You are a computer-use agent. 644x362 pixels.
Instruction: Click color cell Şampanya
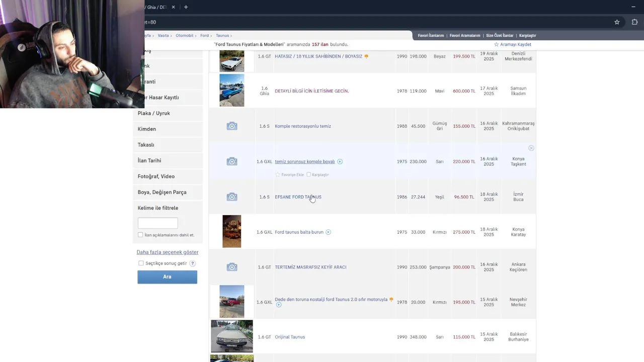(x=440, y=267)
